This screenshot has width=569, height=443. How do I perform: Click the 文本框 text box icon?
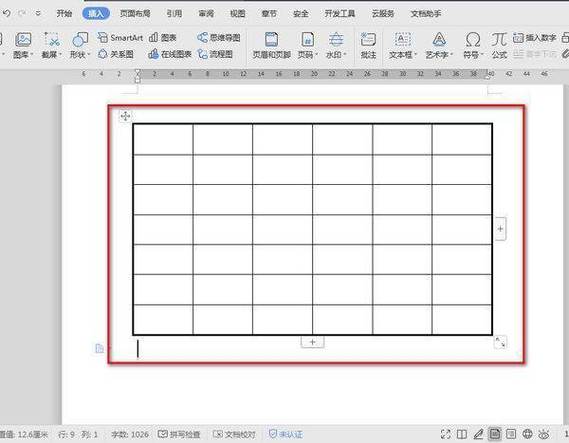pyautogui.click(x=402, y=39)
